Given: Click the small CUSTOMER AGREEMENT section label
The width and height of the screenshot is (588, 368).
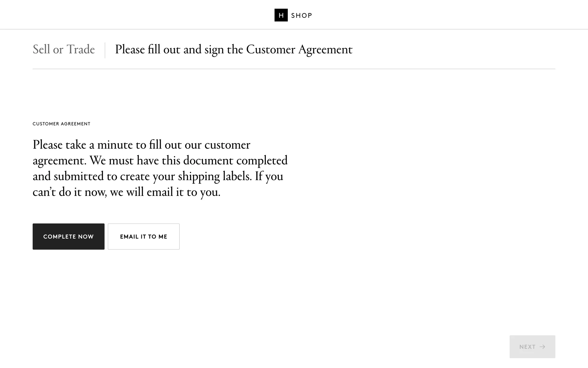Looking at the screenshot, I should point(62,124).
